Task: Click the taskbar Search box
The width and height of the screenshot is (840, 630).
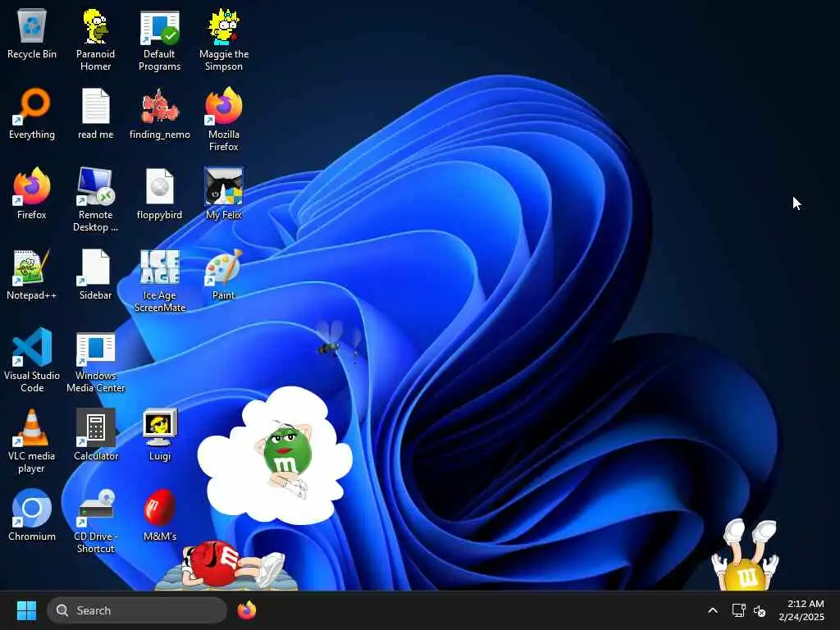Action: 137,610
